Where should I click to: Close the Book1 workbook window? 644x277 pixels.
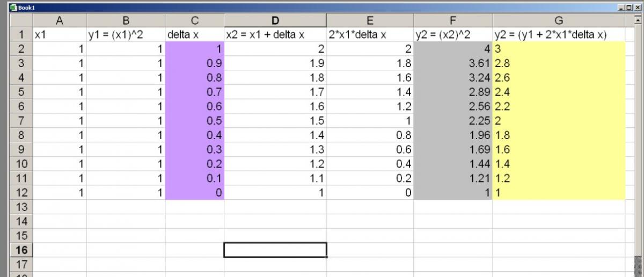click(x=636, y=8)
